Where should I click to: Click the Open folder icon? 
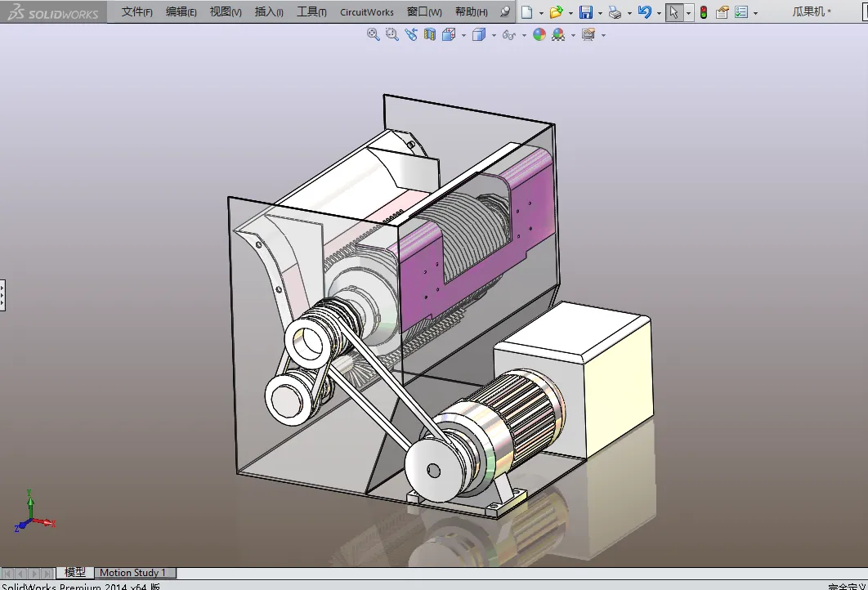point(557,12)
